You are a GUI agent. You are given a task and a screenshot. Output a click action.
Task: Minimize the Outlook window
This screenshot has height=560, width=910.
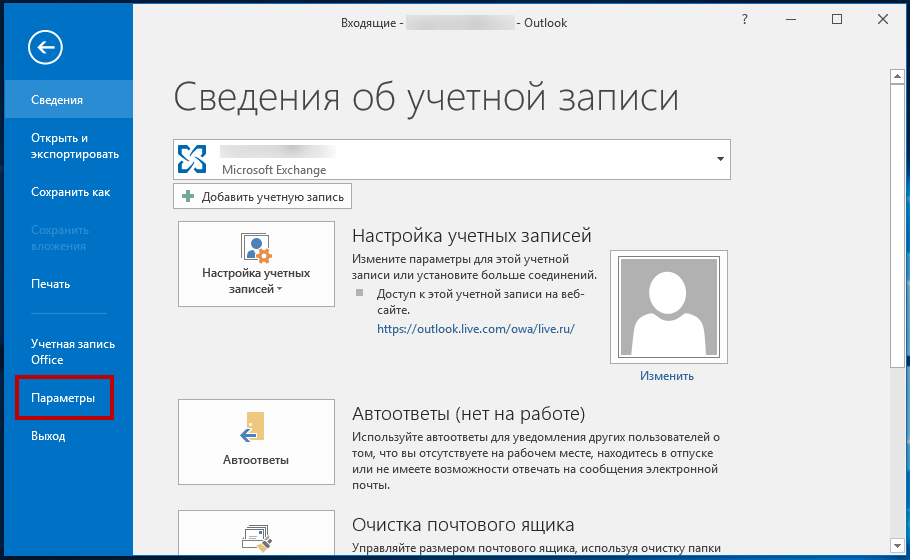791,19
